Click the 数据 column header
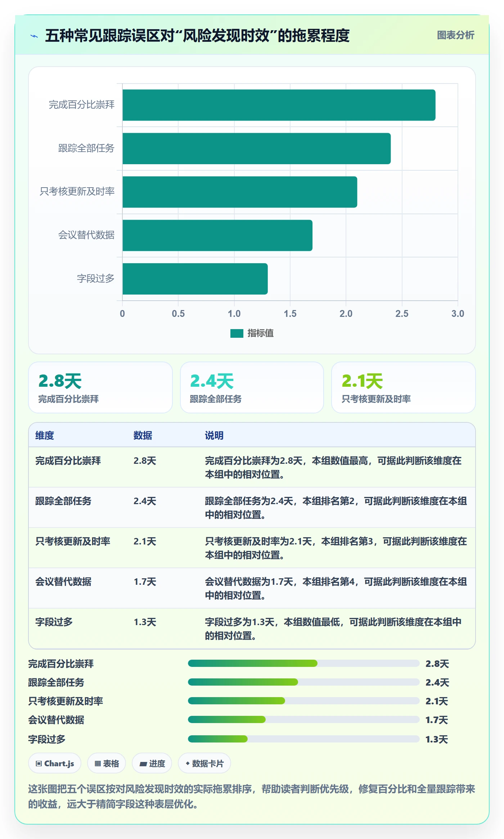 click(143, 435)
